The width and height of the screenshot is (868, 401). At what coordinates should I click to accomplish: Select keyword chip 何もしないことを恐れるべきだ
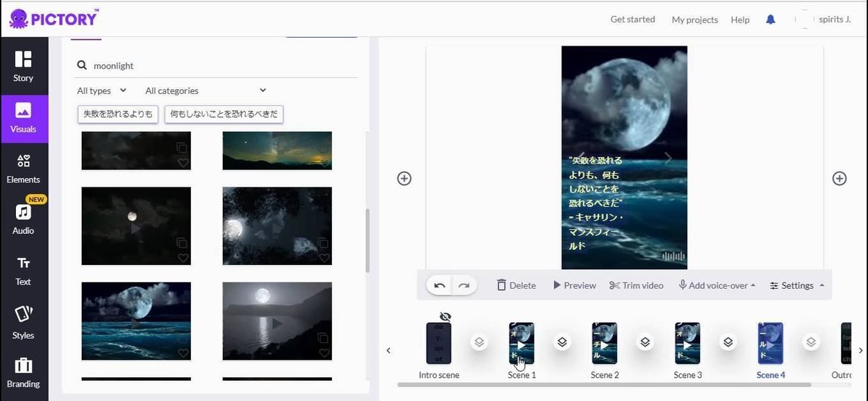(x=224, y=114)
